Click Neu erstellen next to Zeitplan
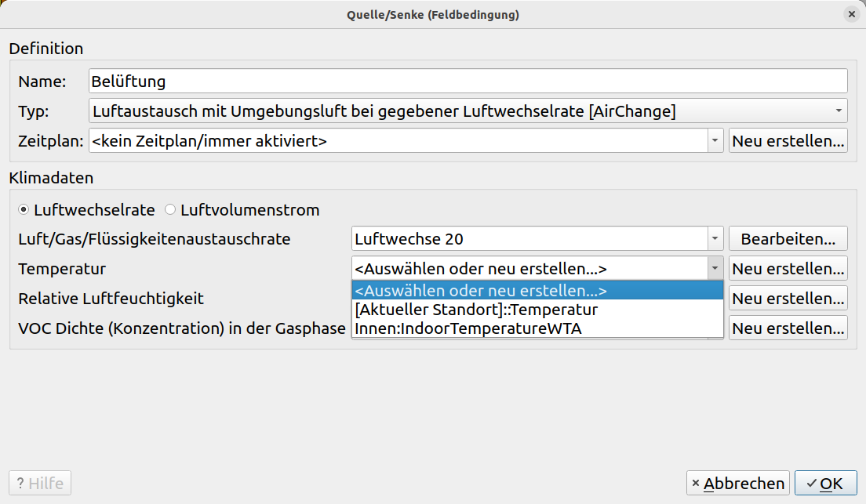866x504 pixels. click(x=788, y=141)
